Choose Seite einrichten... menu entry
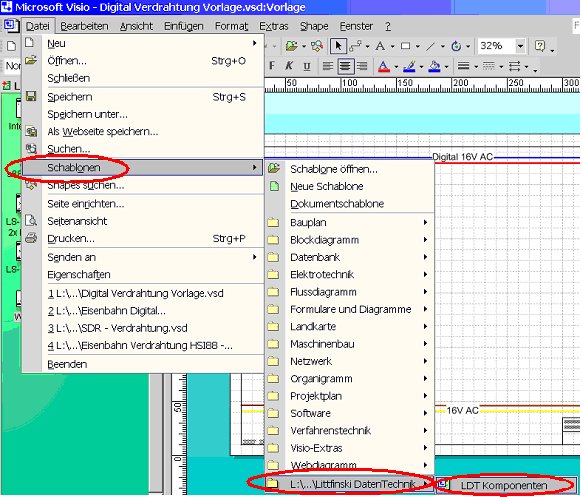This screenshot has width=582, height=497. pos(143,204)
